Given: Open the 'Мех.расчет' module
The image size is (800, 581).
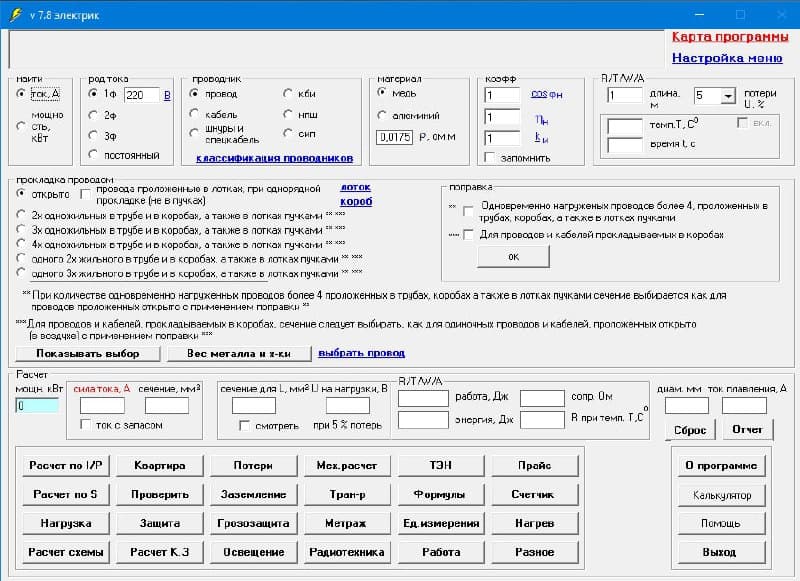Looking at the screenshot, I should coord(347,466).
